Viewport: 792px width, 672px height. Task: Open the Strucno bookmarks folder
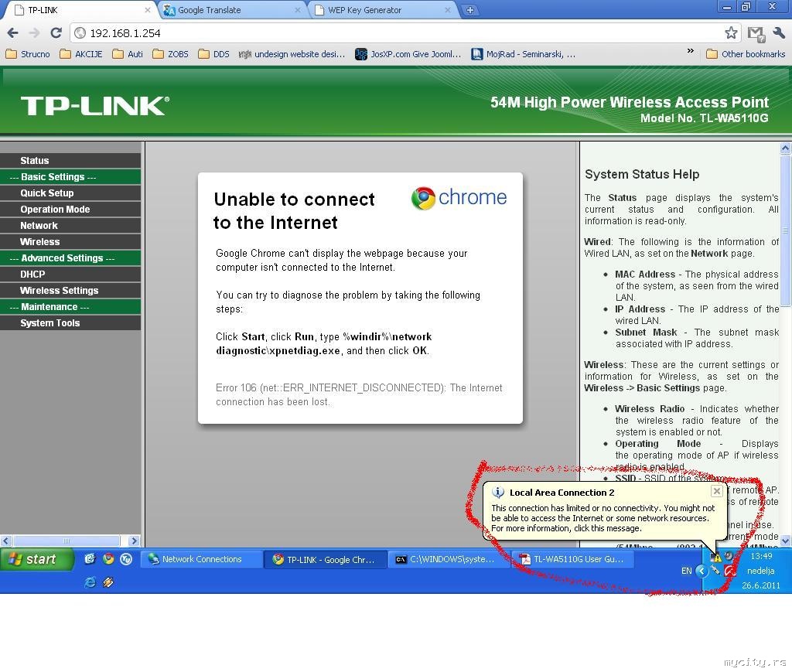29,54
